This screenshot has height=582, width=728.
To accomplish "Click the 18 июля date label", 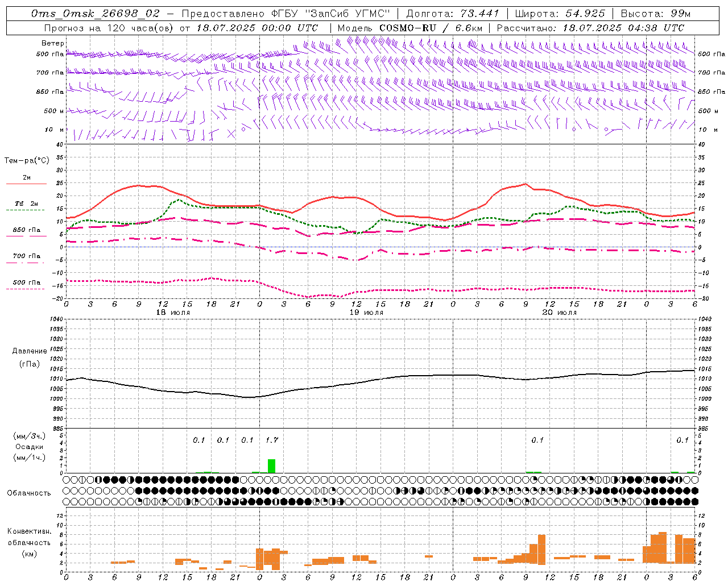I will [173, 313].
